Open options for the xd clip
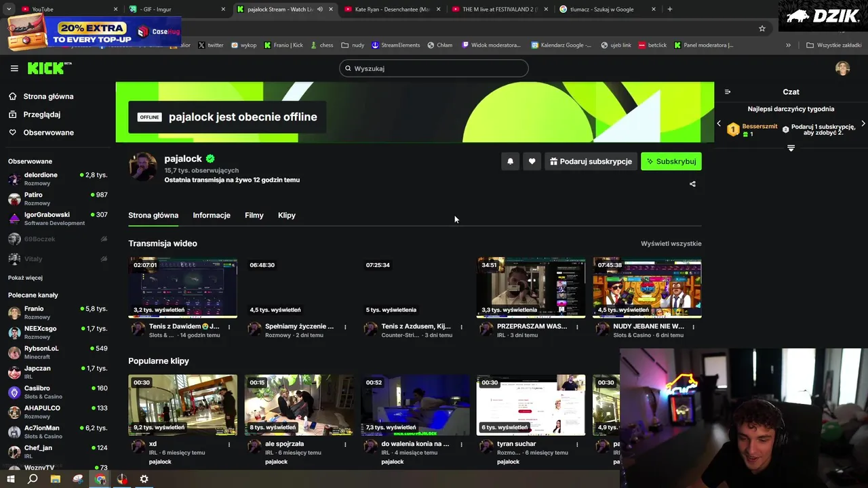868x488 pixels. [229, 445]
